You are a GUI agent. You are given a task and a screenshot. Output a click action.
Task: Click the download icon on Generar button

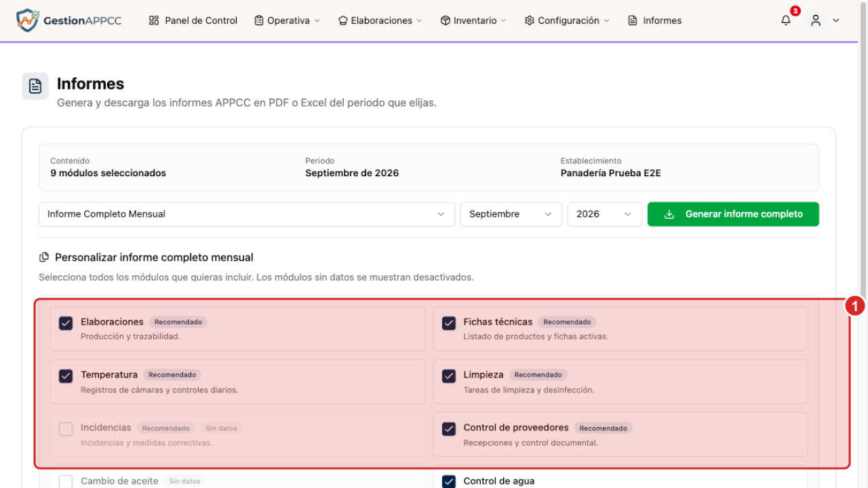669,214
